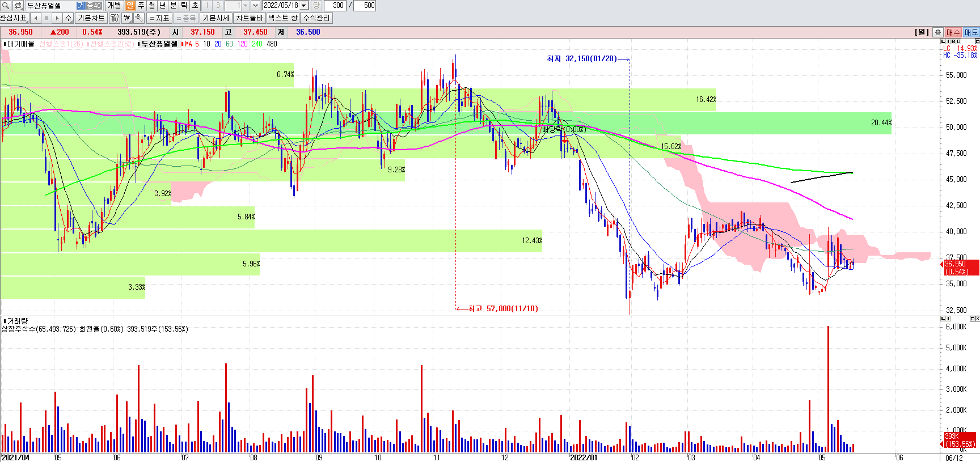980x462 pixels.
Task: Open the interval number combo arrow
Action: coord(245,6)
